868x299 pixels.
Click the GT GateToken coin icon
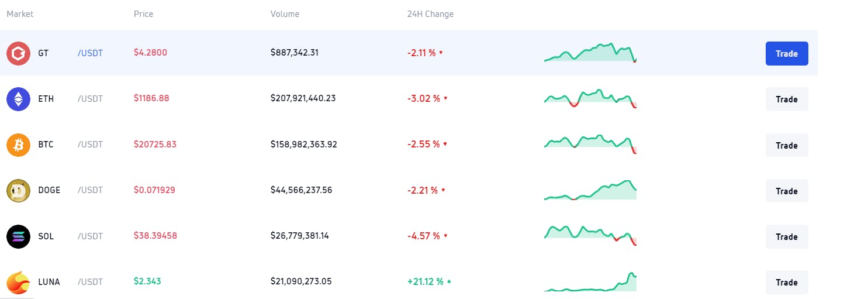click(18, 53)
